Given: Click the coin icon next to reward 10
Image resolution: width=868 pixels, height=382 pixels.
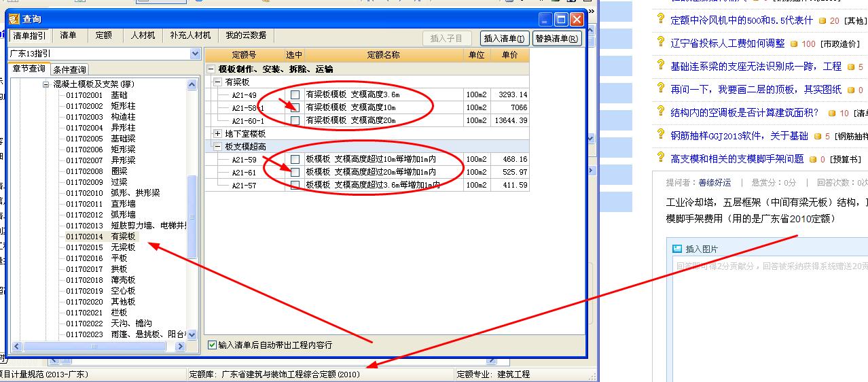Looking at the screenshot, I should pyautogui.click(x=832, y=114).
